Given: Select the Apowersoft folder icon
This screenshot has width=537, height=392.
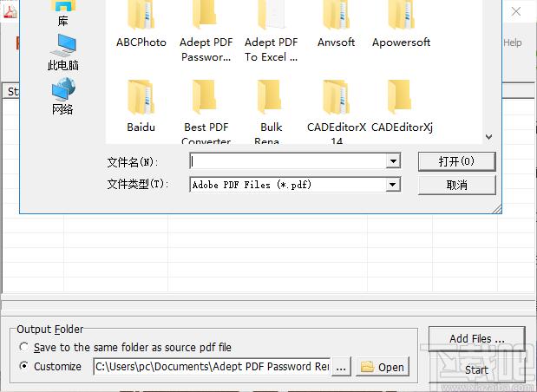Looking at the screenshot, I should pyautogui.click(x=401, y=15).
